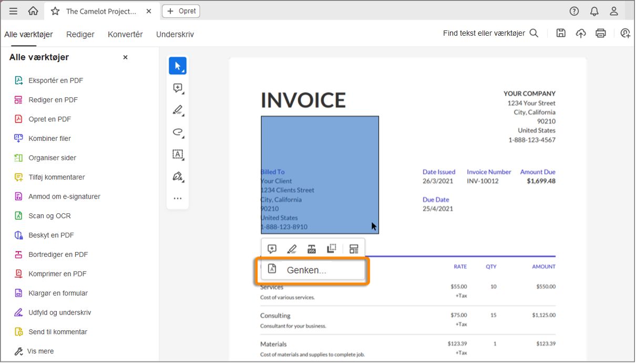This screenshot has width=636, height=364.
Task: Select the highlighter pen tool
Action: (178, 110)
